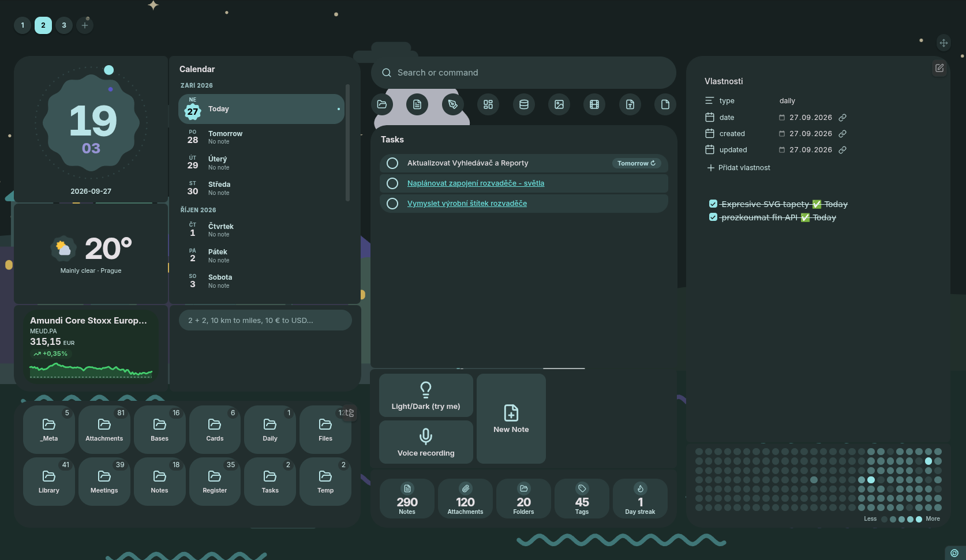
Task: Click Přidat vlastnost to add property
Action: [739, 168]
